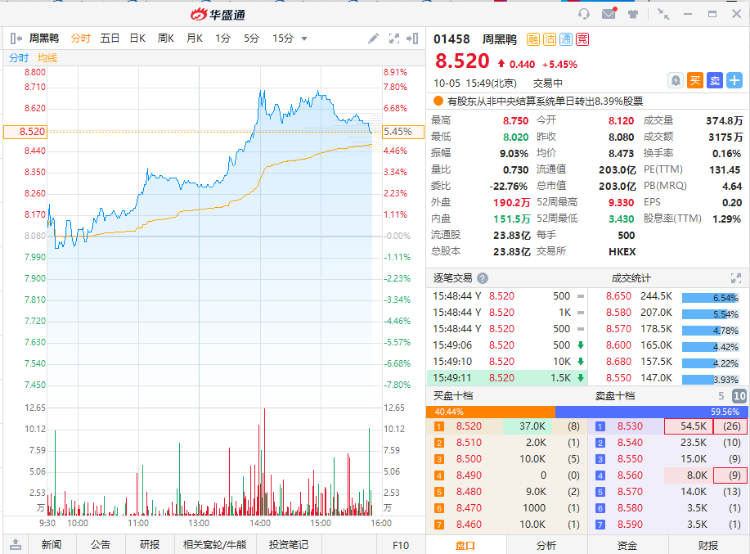Switch to 周K chart
The height and width of the screenshot is (554, 750).
pyautogui.click(x=166, y=38)
